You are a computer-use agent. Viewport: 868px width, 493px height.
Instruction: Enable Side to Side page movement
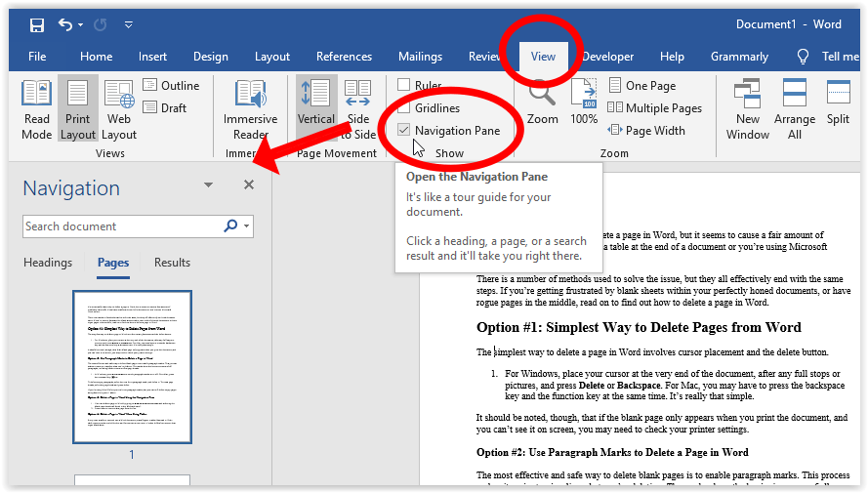click(358, 109)
